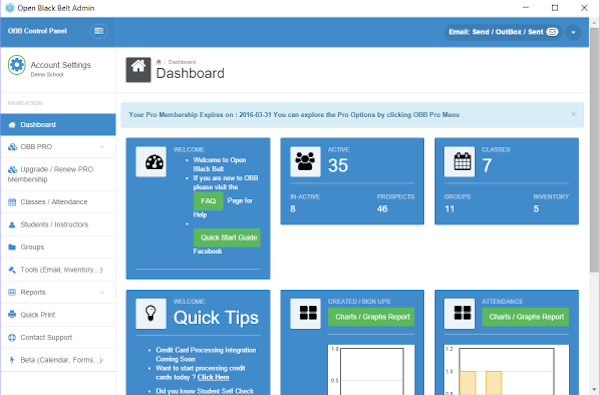The width and height of the screenshot is (600, 395).
Task: Click the Prospects count 46
Action: [382, 209]
